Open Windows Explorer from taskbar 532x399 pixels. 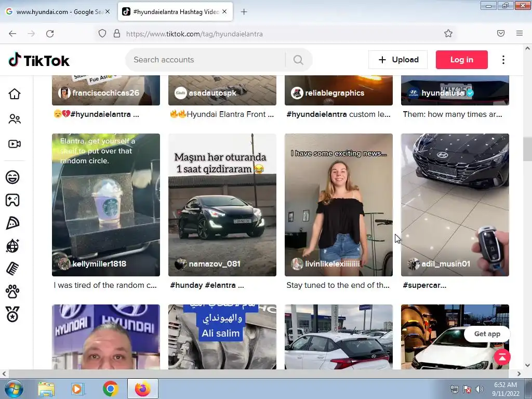46,389
